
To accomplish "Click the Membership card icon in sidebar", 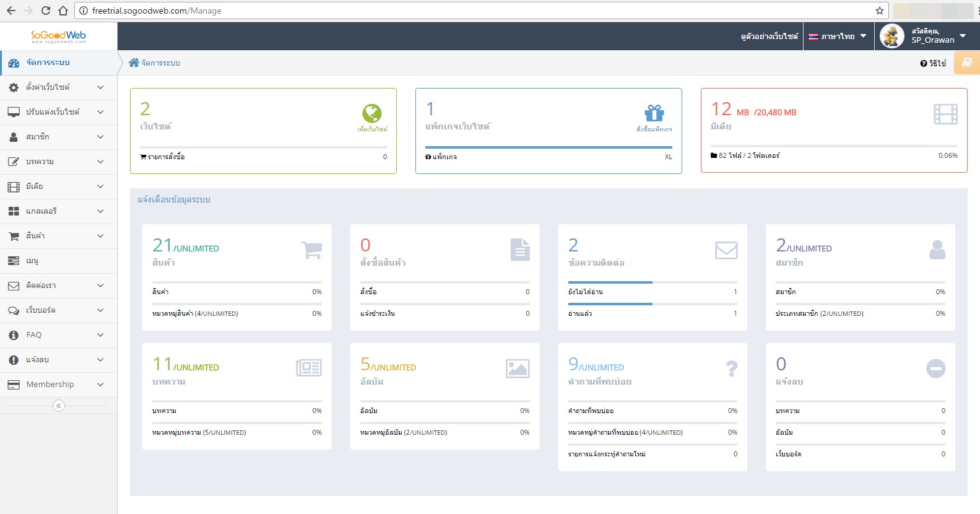I will [x=14, y=385].
